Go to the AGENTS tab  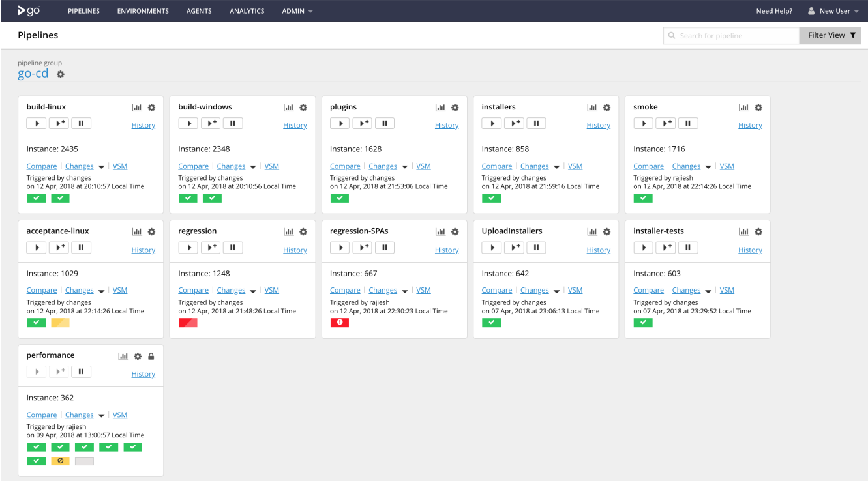tap(199, 11)
